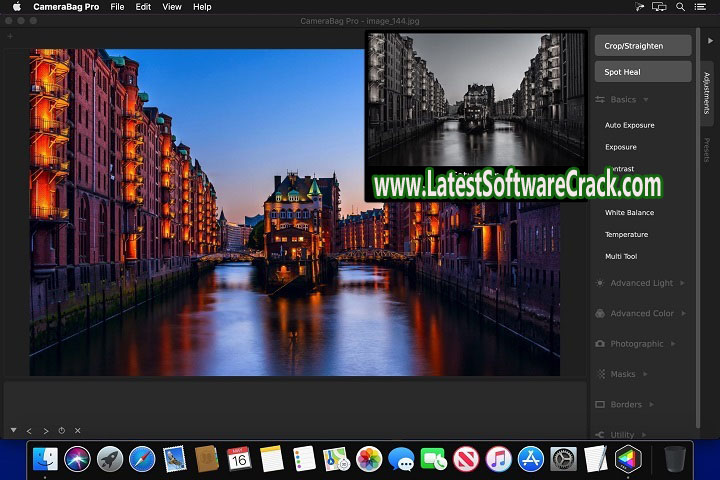Expand the Photographic section
Screen dimensions: 720x480
(x=636, y=344)
